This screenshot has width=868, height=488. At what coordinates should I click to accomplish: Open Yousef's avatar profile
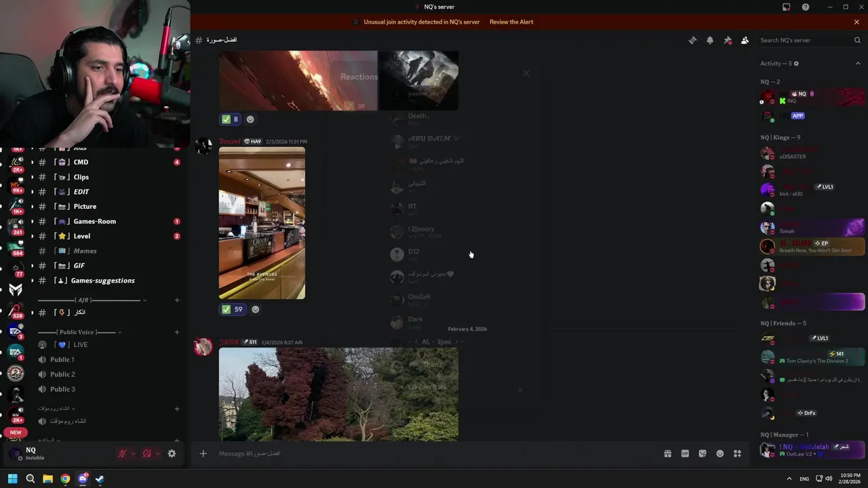coord(203,146)
